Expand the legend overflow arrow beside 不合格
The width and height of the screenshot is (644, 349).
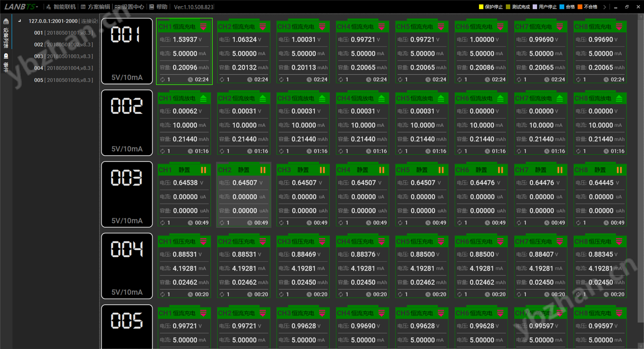605,7
